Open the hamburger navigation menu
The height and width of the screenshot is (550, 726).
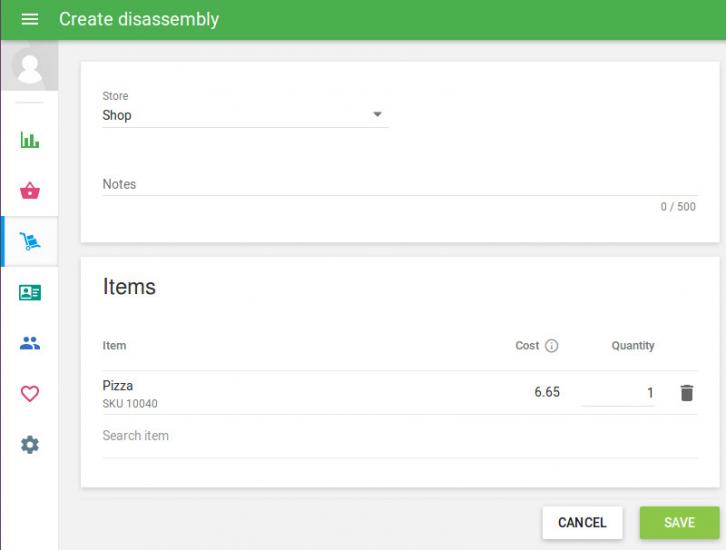coord(29,20)
